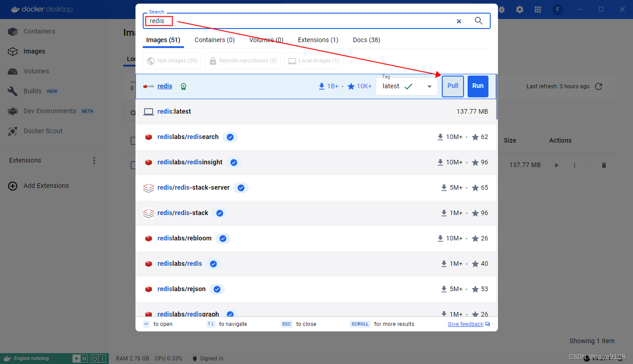Switch to the Volumes (0) tab
Image resolution: width=633 pixels, height=364 pixels.
(x=266, y=40)
